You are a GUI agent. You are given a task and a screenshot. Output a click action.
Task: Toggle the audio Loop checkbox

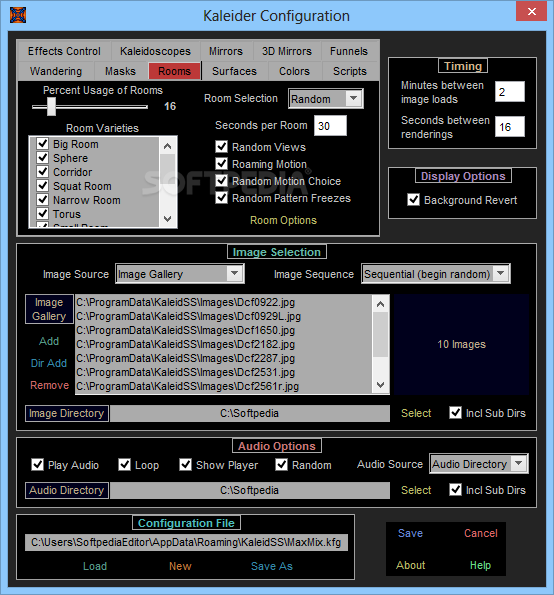click(x=124, y=464)
